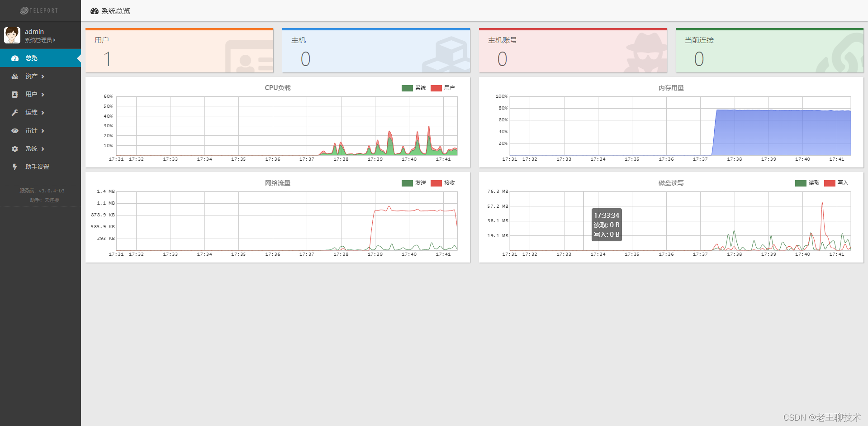Click the admin username
The width and height of the screenshot is (868, 426).
(34, 32)
